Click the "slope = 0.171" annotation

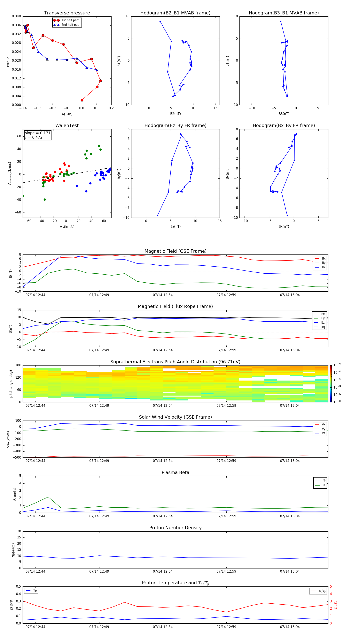tap(37, 133)
